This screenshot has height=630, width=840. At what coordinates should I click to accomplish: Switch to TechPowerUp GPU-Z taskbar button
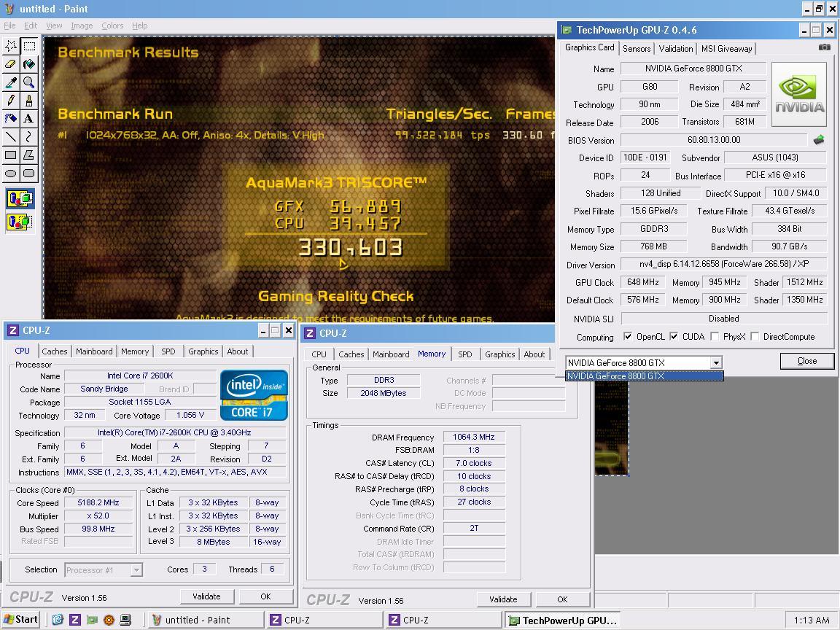[562, 620]
